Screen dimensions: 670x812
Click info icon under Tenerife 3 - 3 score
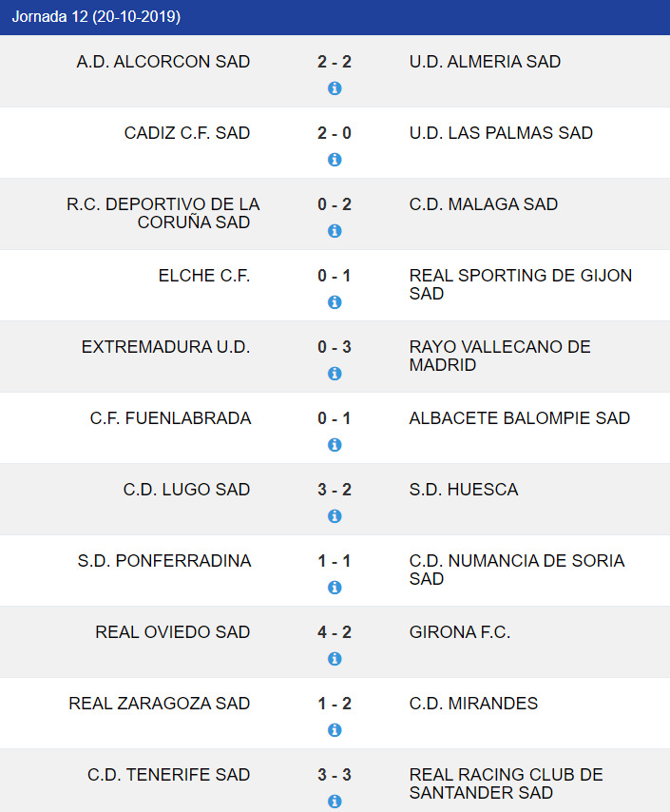(335, 802)
